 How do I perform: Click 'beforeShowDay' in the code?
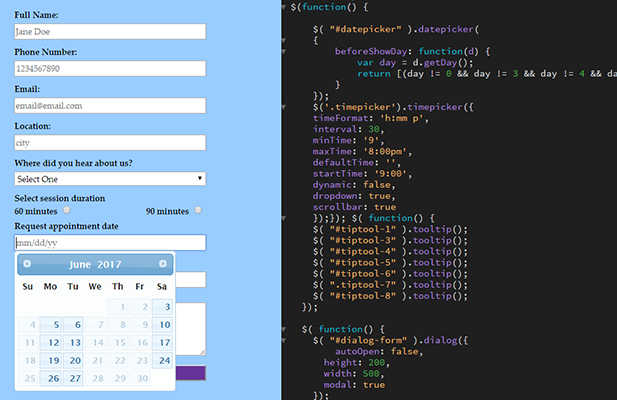[x=371, y=52]
